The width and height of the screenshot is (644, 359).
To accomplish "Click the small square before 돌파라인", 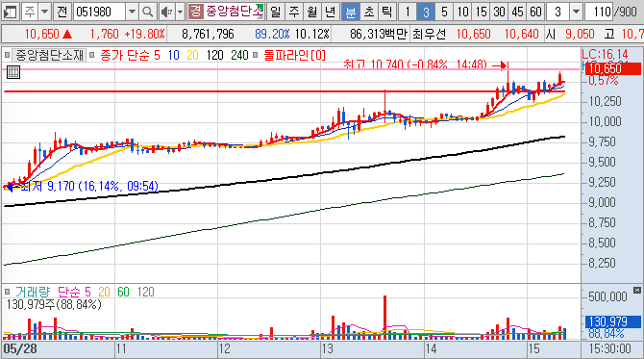I will point(255,55).
